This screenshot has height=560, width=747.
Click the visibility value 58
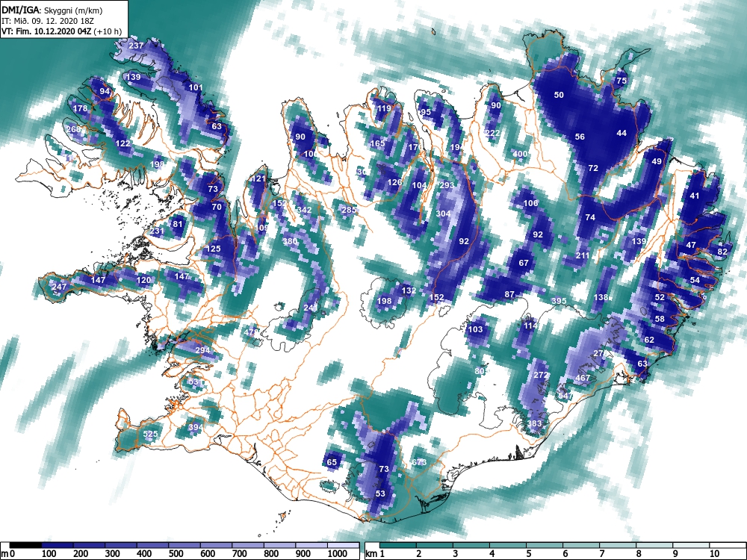pyautogui.click(x=660, y=319)
